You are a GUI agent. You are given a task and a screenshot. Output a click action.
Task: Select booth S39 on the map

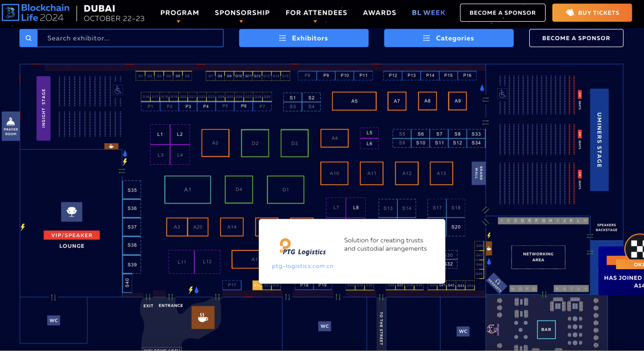click(132, 265)
